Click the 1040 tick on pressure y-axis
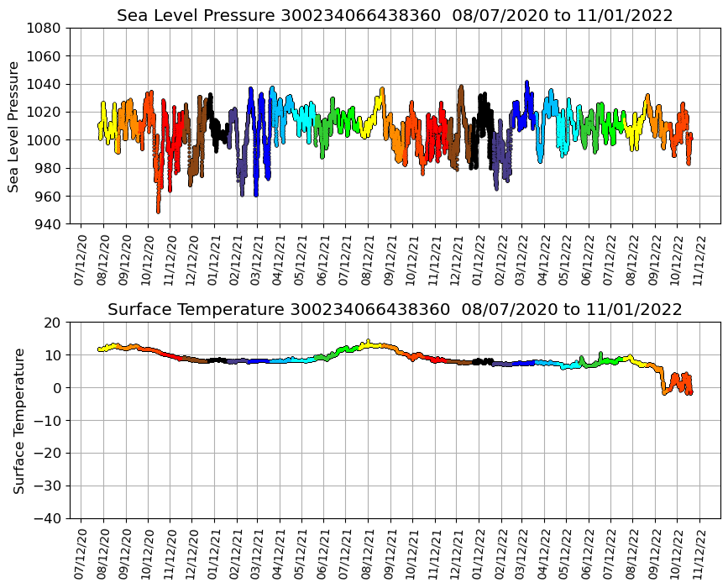This screenshot has width=728, height=588. [43, 84]
